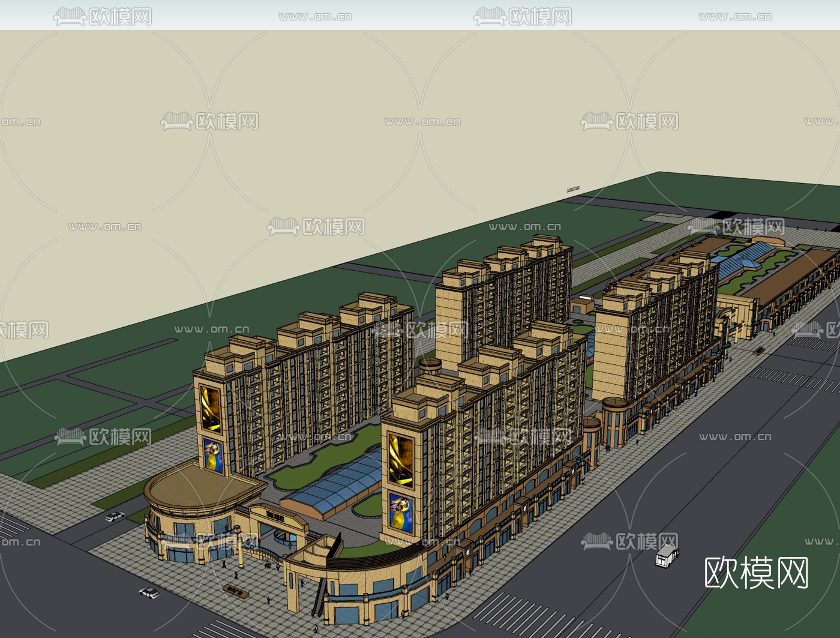Select the upper golden billboard on the left front tower
The height and width of the screenshot is (638, 840).
coord(211,408)
